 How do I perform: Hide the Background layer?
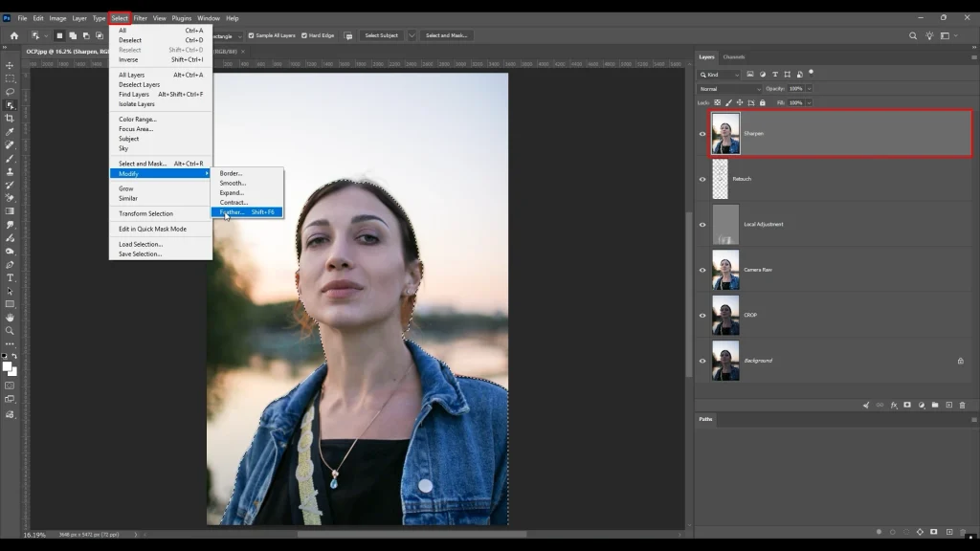702,361
